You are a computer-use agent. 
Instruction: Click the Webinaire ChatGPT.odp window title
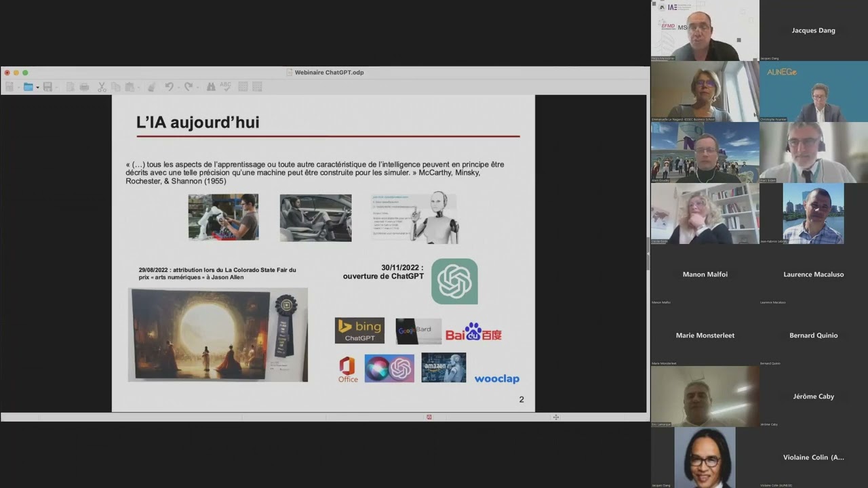pos(329,73)
